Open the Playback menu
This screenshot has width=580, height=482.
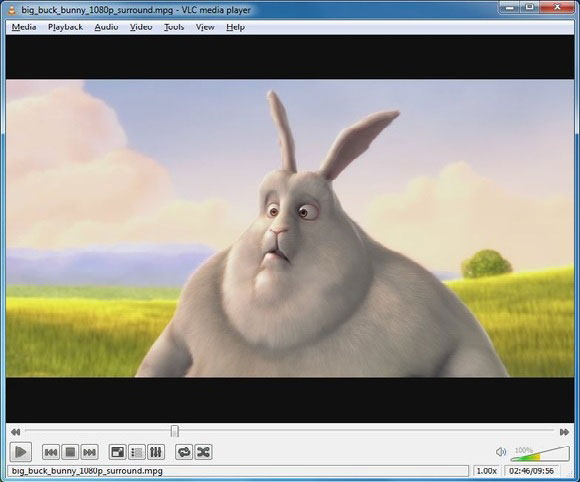tap(65, 27)
